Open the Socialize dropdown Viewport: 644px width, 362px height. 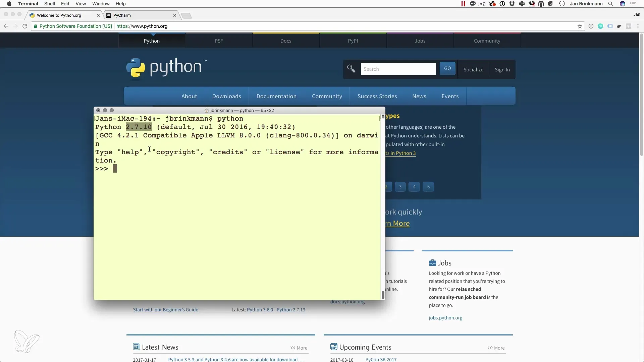(x=473, y=69)
